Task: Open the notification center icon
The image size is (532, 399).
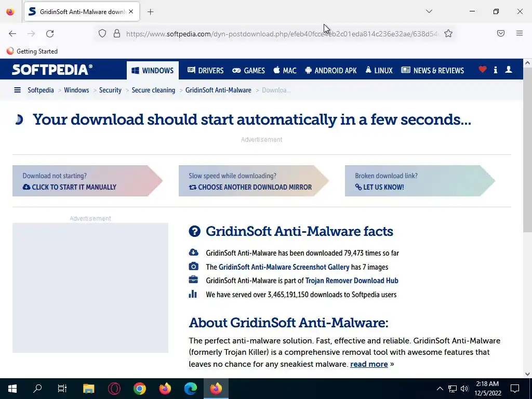Action: pyautogui.click(x=515, y=389)
